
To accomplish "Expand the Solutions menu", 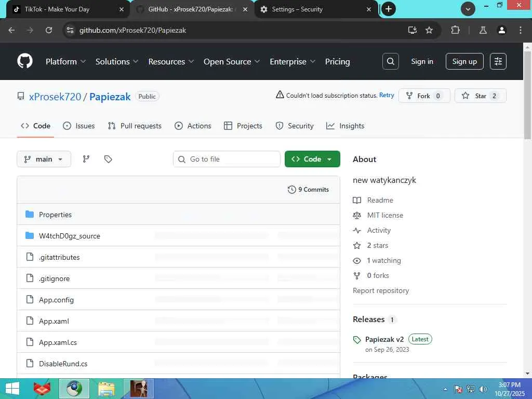I will (x=117, y=61).
